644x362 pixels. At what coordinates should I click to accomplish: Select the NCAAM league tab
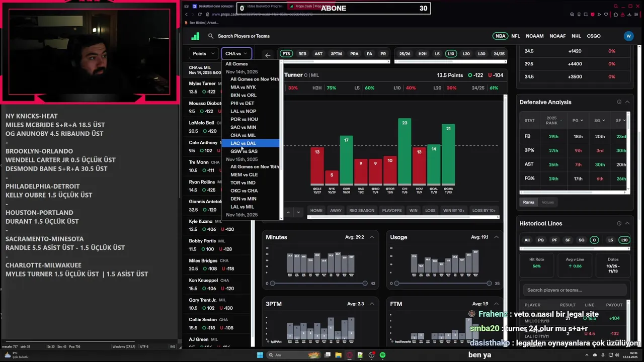[534, 36]
